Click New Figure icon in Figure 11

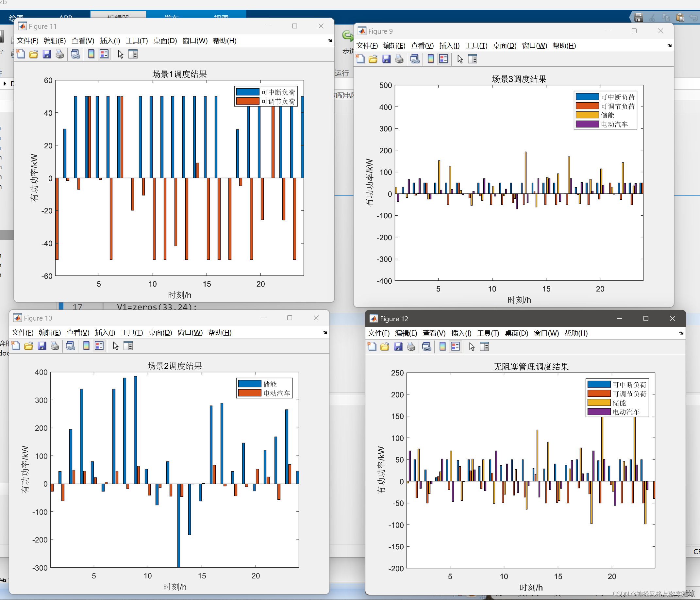click(21, 54)
